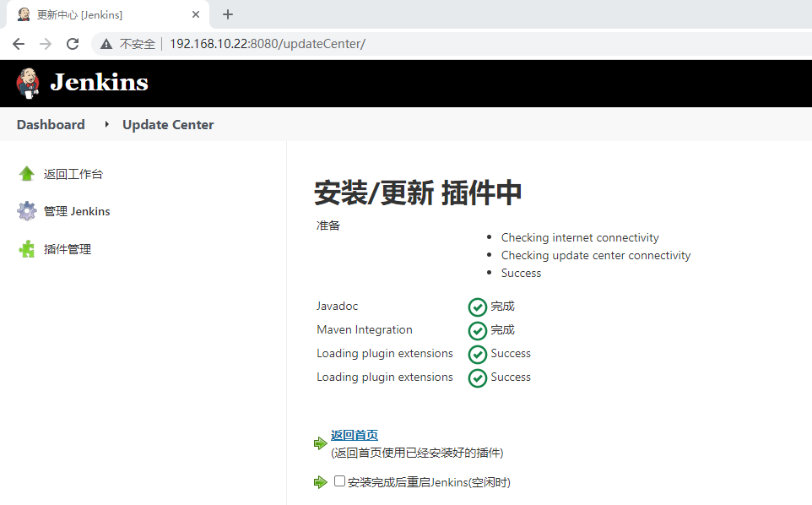This screenshot has height=505, width=812.
Task: Click the Maven Integration plugin name
Action: pyautogui.click(x=365, y=330)
